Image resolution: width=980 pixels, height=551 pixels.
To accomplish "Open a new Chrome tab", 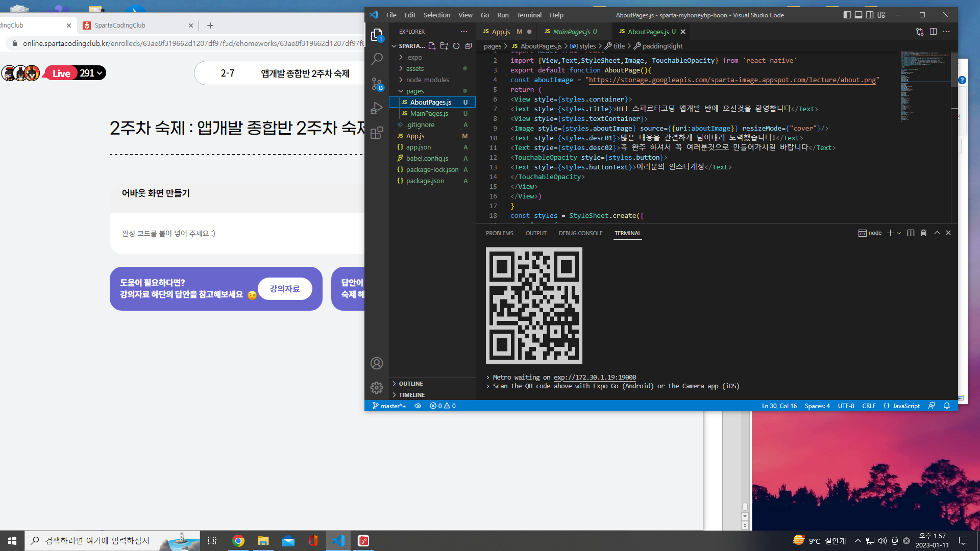I will point(210,26).
